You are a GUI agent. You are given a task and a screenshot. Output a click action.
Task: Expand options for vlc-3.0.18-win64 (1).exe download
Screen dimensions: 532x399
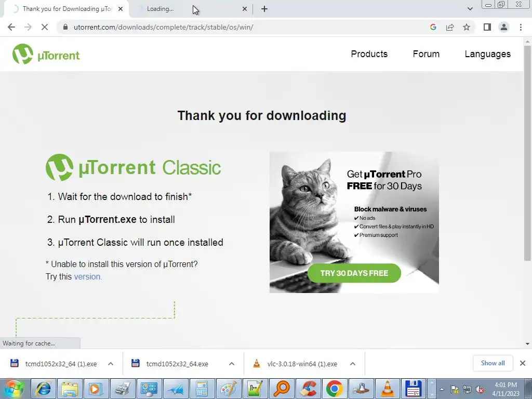[353, 364]
